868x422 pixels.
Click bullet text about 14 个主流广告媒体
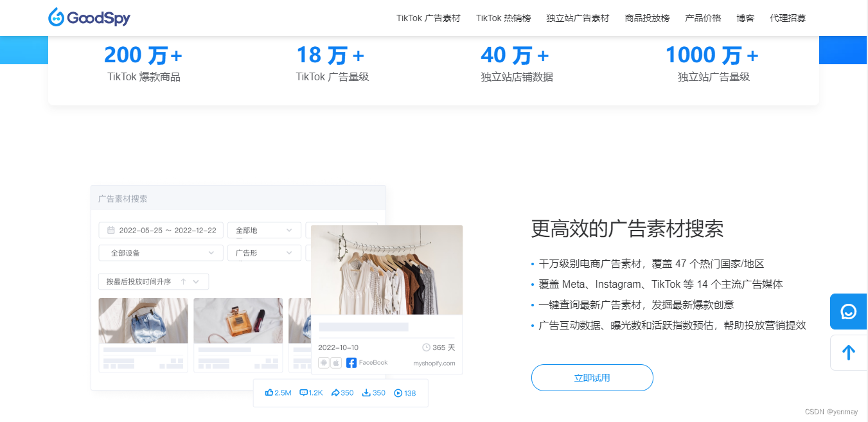coord(661,284)
